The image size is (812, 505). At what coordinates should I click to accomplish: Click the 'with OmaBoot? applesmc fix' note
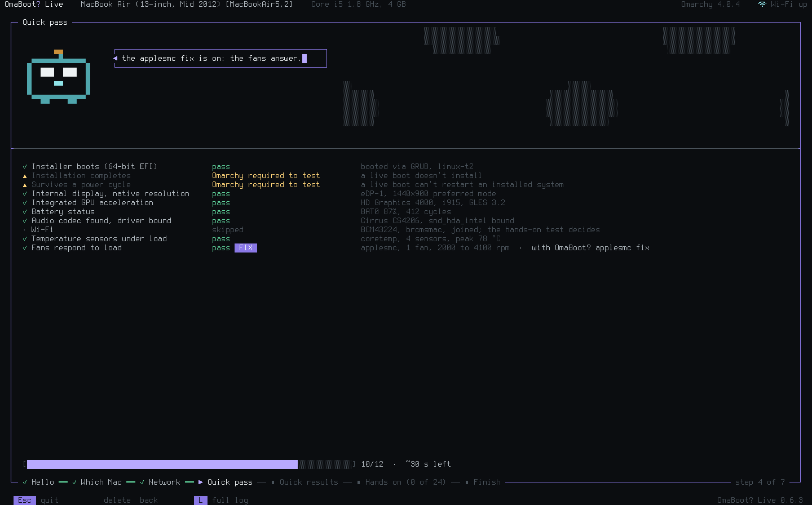point(591,247)
